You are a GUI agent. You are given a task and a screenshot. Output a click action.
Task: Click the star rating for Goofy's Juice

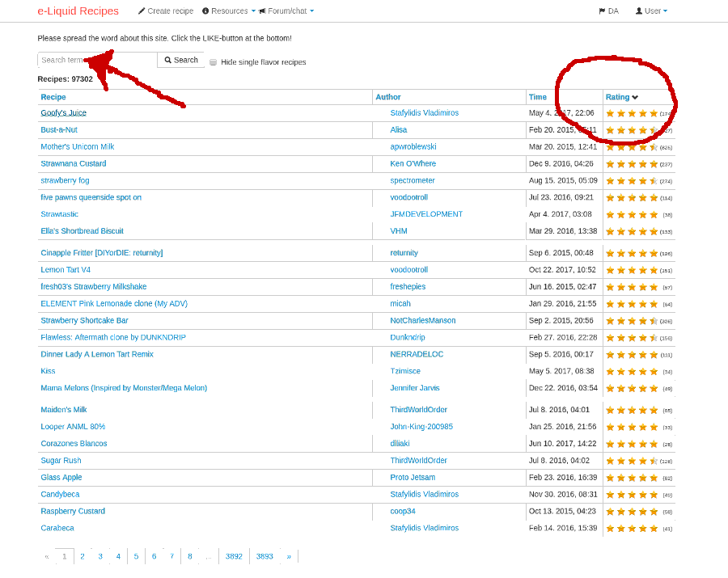629,113
